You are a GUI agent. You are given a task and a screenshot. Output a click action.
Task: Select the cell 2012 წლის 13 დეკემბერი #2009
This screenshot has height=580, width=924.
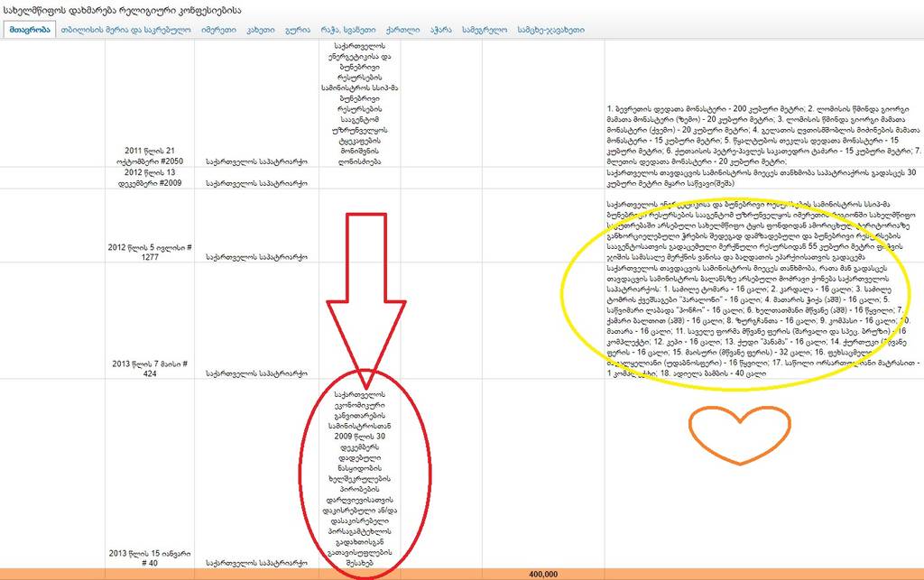click(x=150, y=178)
